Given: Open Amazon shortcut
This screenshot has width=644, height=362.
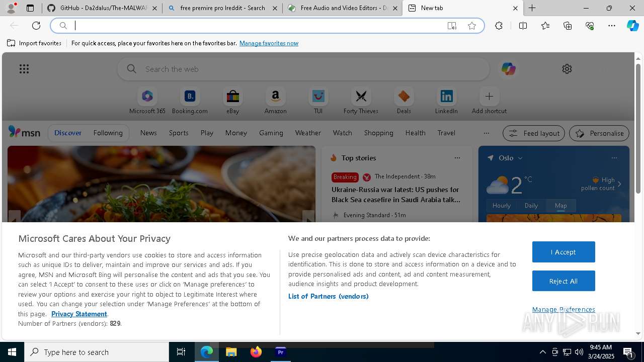Looking at the screenshot, I should (276, 101).
